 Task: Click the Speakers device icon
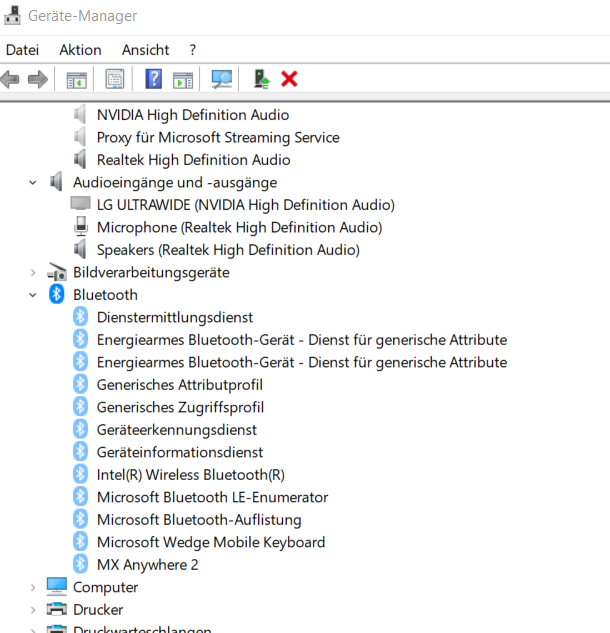(80, 249)
